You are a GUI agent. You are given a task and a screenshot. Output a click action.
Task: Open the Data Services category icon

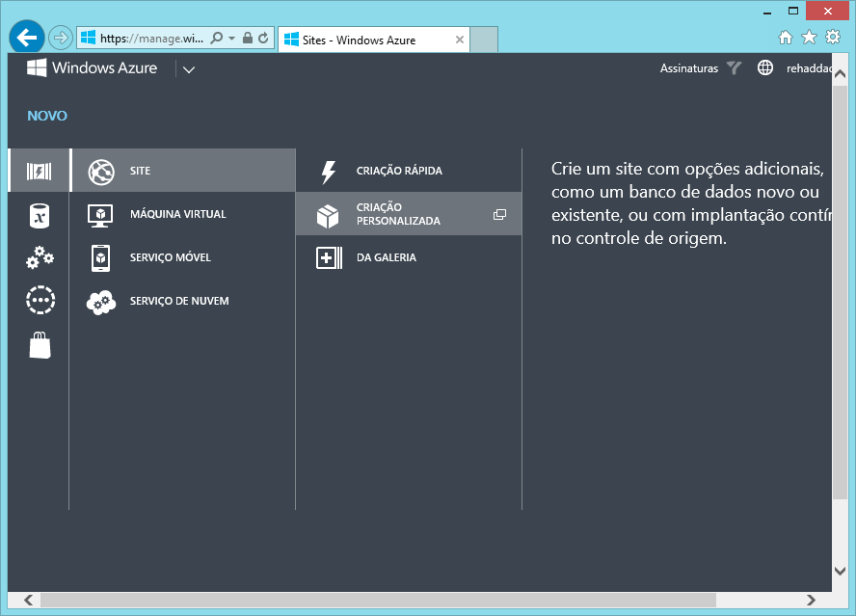(40, 216)
